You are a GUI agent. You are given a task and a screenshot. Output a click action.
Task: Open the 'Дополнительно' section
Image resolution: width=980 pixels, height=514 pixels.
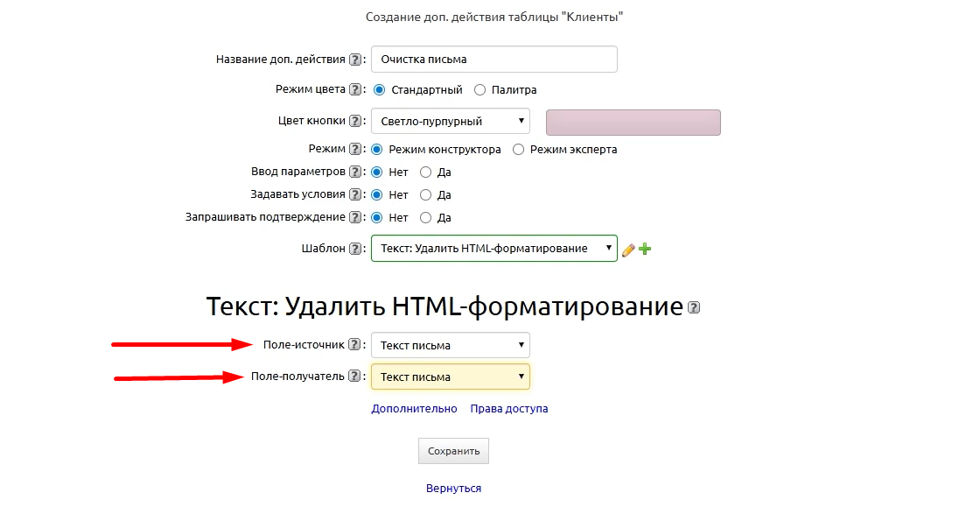click(416, 408)
